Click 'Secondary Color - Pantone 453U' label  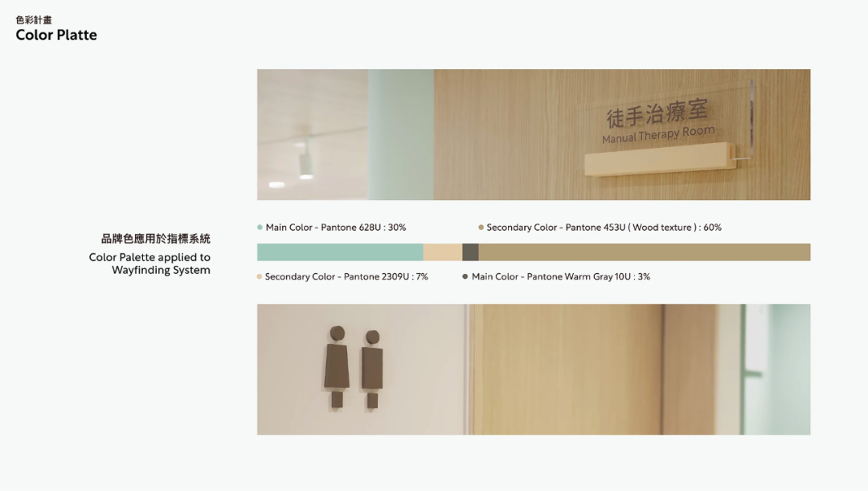point(604,227)
